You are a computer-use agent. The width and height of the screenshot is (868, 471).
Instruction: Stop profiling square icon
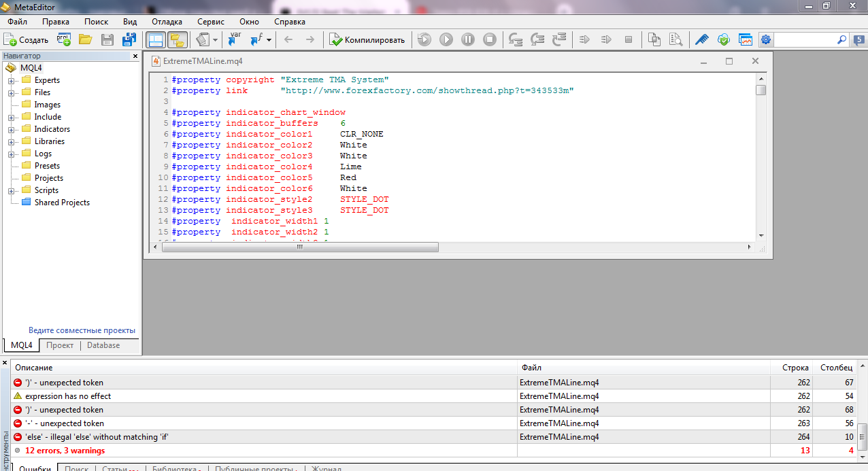[x=628, y=39]
